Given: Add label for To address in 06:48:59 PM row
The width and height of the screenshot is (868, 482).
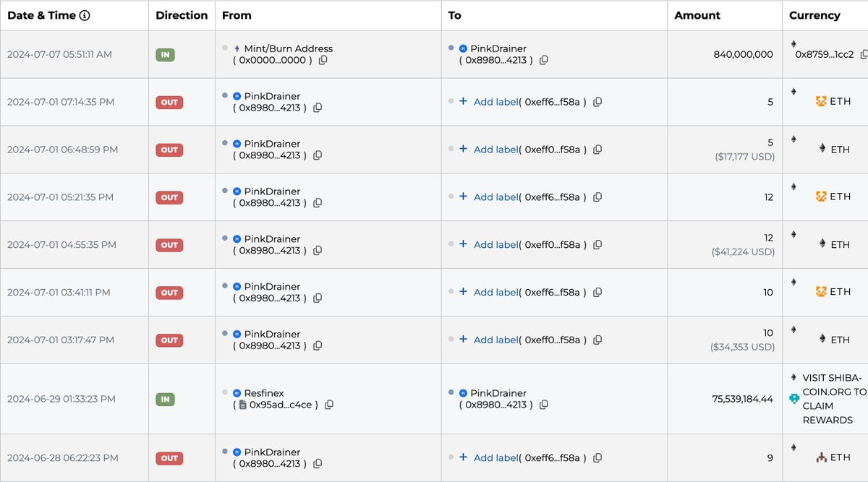Looking at the screenshot, I should [495, 150].
